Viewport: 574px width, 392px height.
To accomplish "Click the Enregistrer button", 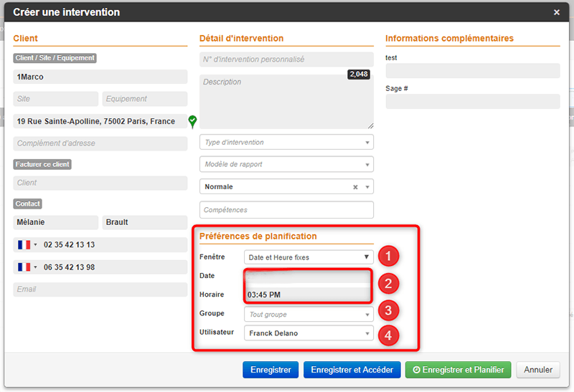I will (270, 370).
